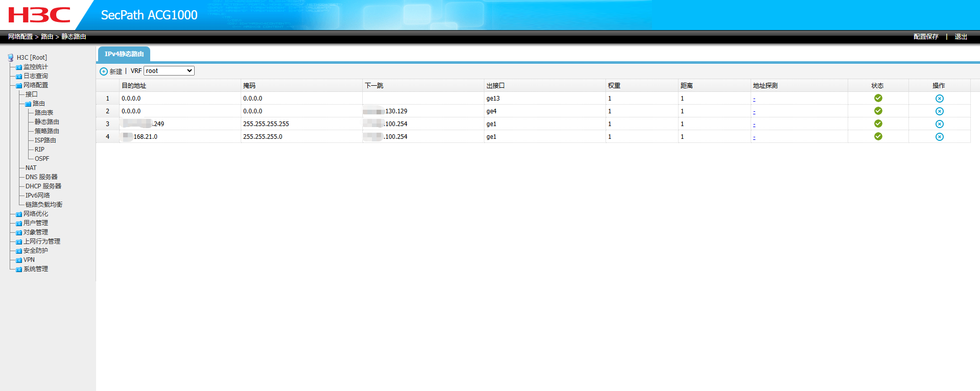Delete the ge4 static route row

(x=939, y=111)
